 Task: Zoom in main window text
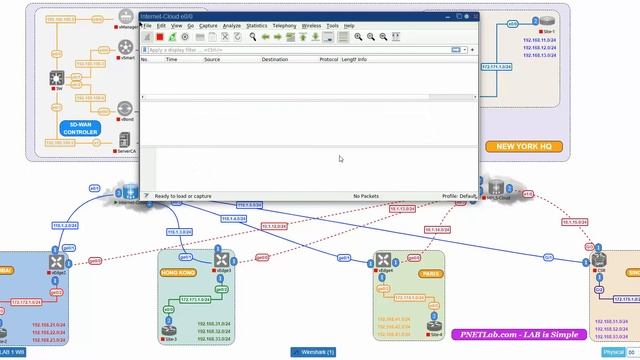tap(358, 37)
